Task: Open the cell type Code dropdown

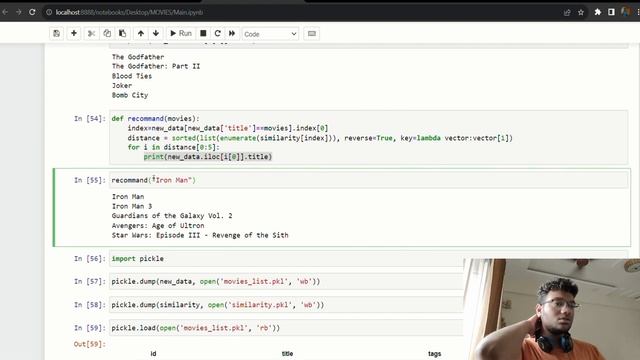Action: (x=270, y=34)
